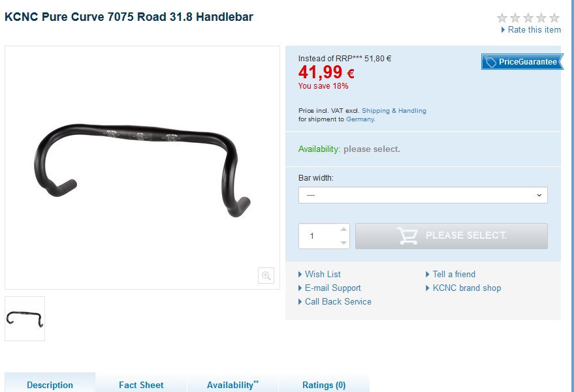Open the Ratings (0) tab
The width and height of the screenshot is (574, 392).
pyautogui.click(x=324, y=385)
